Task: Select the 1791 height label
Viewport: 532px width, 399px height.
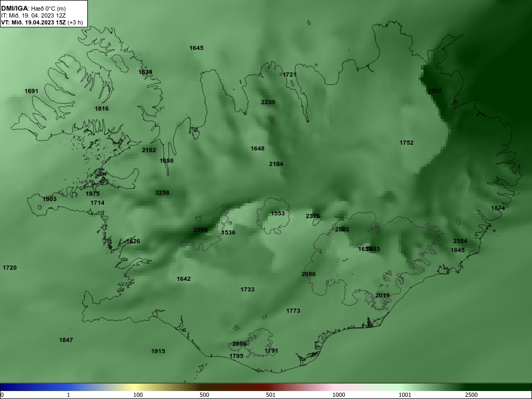Action: pos(271,351)
